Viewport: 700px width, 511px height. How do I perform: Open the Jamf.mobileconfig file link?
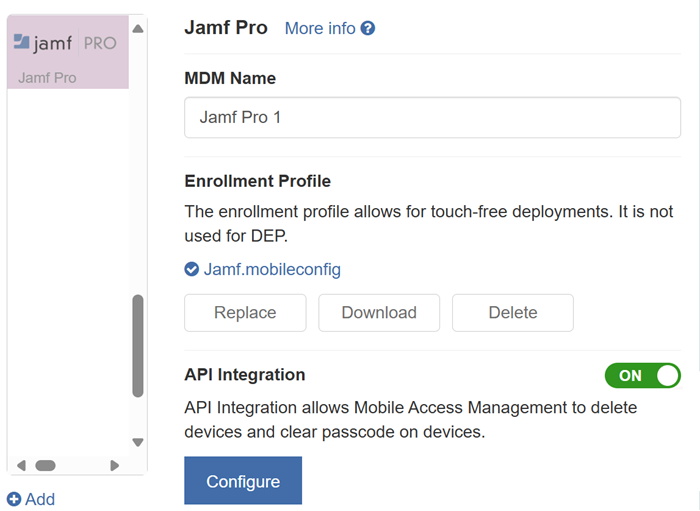click(x=272, y=269)
